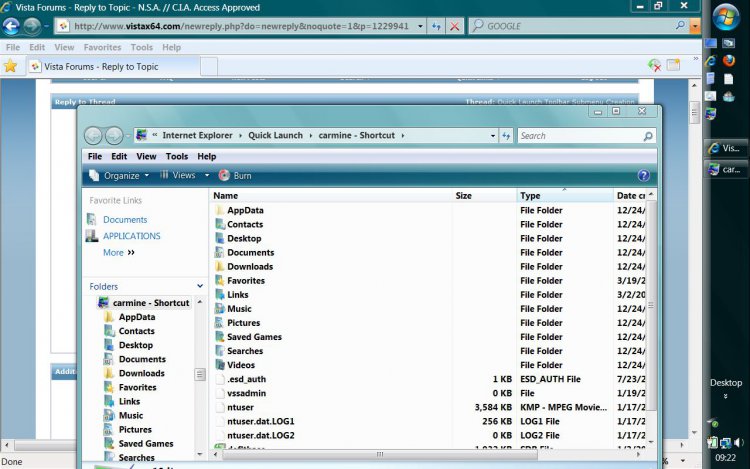This screenshot has width=750, height=469.
Task: Open Explorer Help menu
Action: (207, 156)
